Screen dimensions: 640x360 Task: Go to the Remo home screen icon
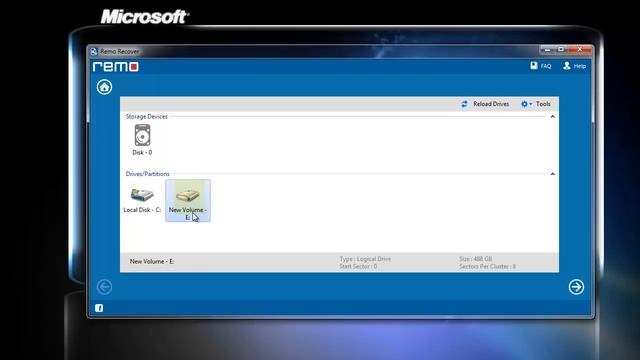(x=104, y=87)
